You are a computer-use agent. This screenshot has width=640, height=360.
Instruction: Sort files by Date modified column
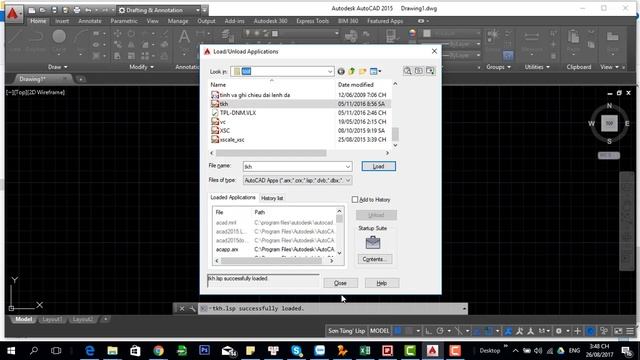click(355, 85)
